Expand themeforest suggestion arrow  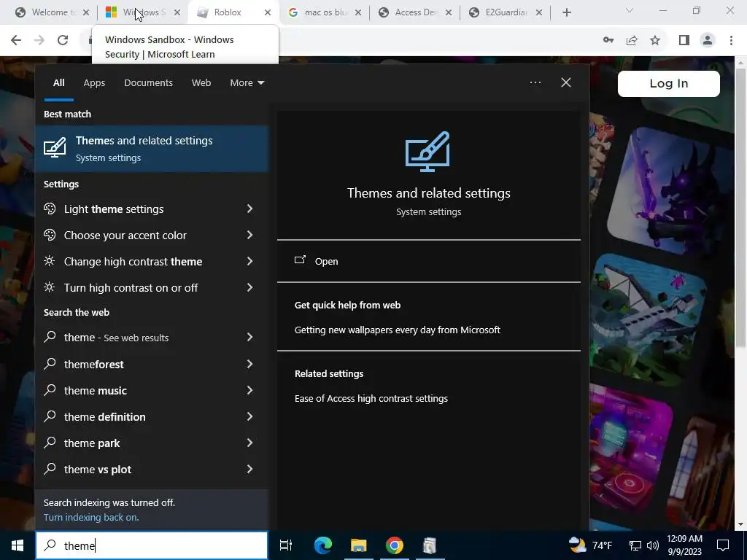coord(249,364)
